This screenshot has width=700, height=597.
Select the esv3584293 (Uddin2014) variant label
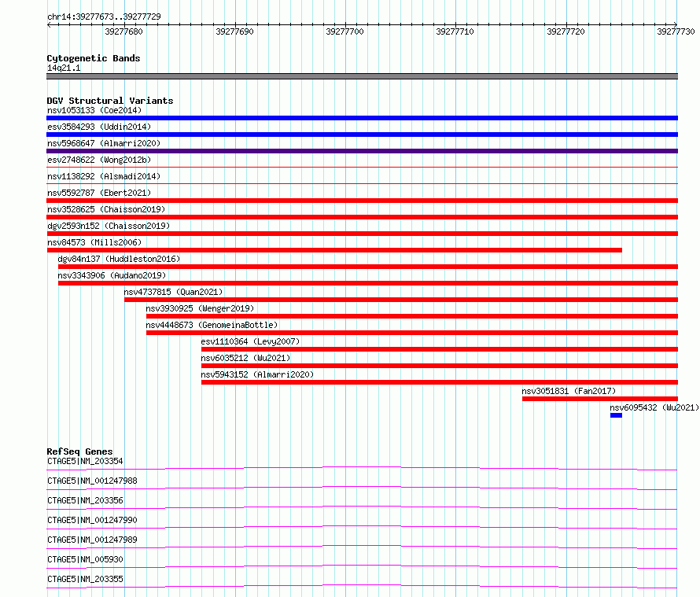[x=99, y=127]
